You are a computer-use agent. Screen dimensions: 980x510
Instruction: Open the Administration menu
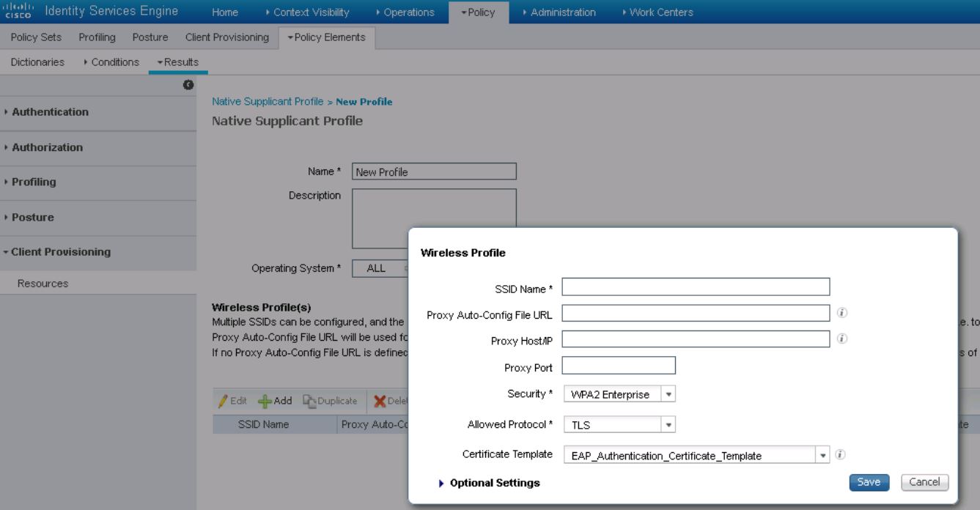click(x=559, y=12)
